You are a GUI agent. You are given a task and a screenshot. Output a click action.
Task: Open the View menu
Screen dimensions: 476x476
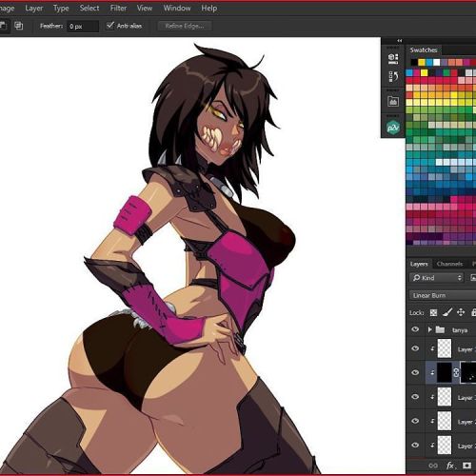point(145,9)
